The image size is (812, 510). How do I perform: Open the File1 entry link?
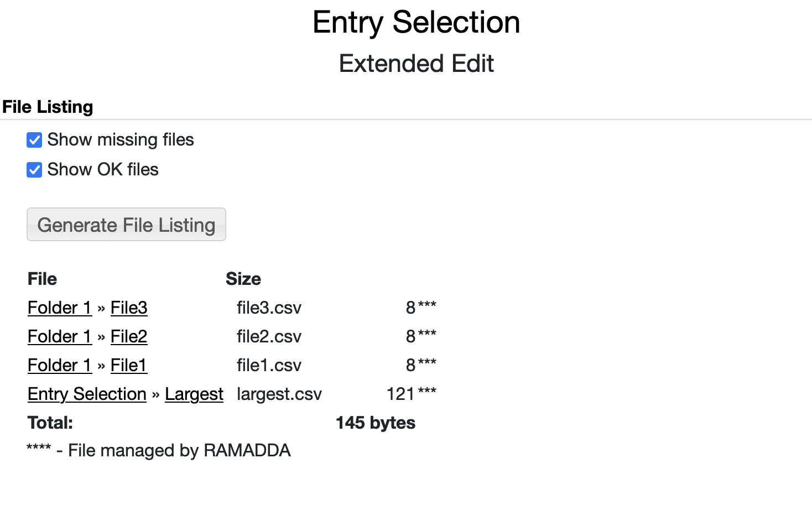[128, 365]
